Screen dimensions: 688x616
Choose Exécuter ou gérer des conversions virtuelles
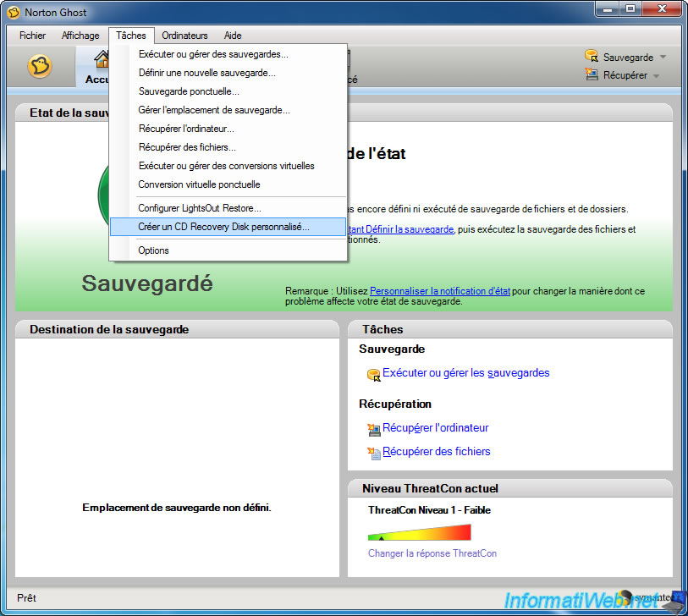(228, 166)
